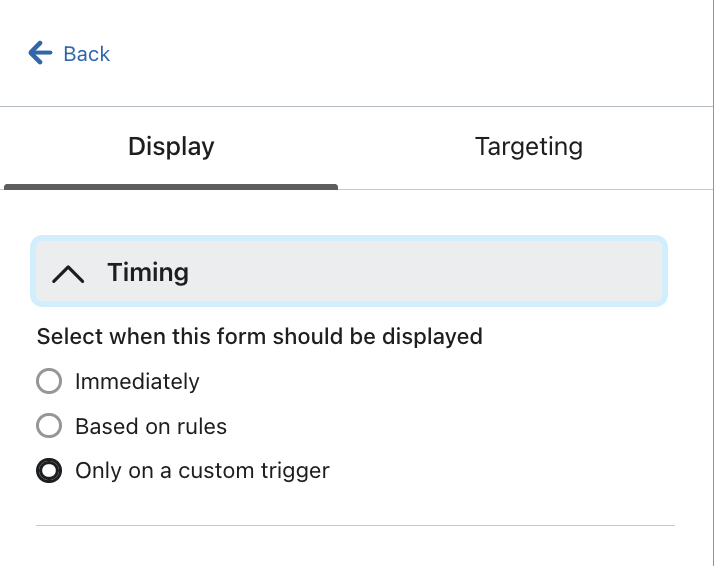Image resolution: width=714 pixels, height=566 pixels.
Task: Click the Back link text
Action: tap(86, 54)
